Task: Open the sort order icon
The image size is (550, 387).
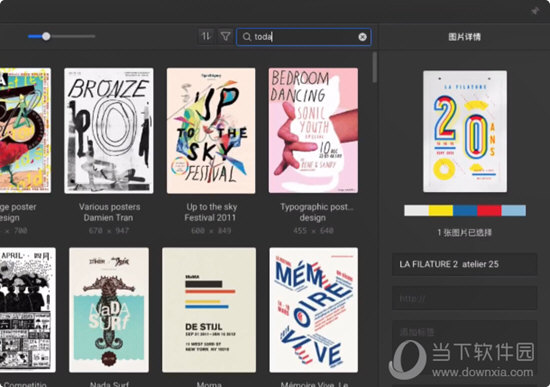Action: pyautogui.click(x=206, y=36)
